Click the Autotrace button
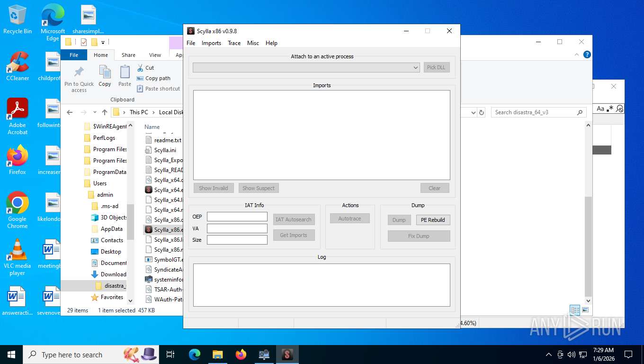Viewport: 644px width, 364px height. click(x=350, y=218)
